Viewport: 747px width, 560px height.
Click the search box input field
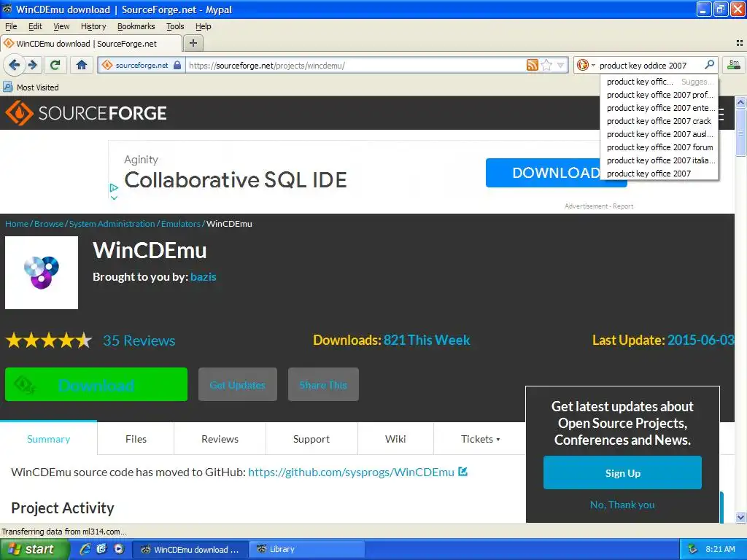[650, 65]
